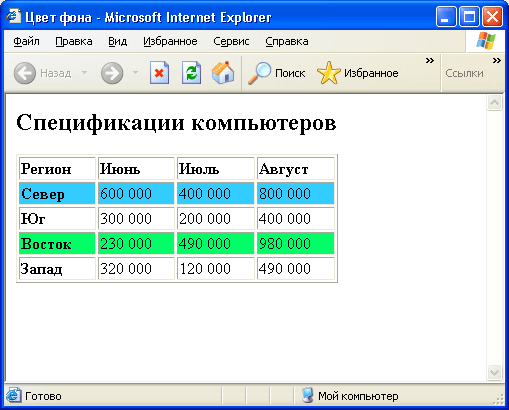Open the Справка menu
This screenshot has width=509, height=410.
point(287,41)
